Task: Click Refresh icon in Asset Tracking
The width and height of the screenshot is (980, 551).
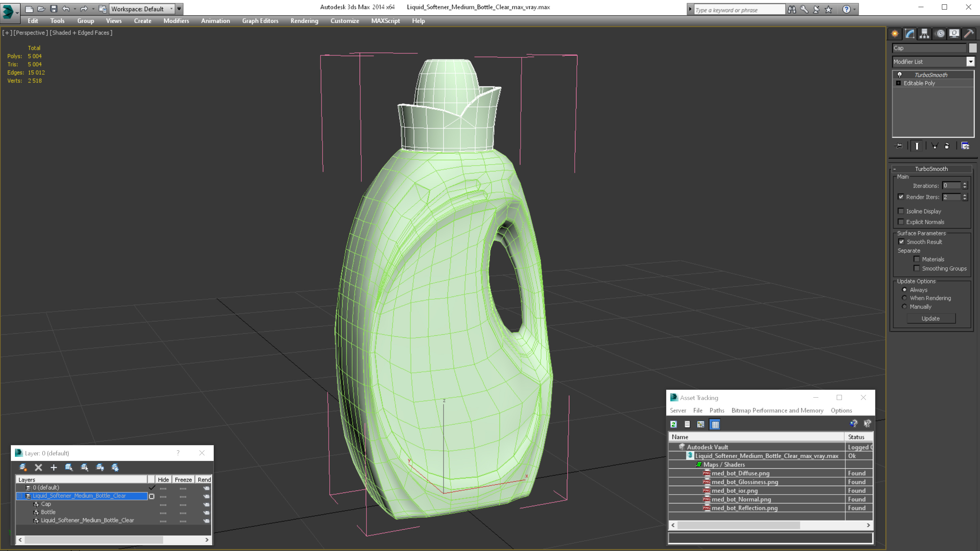Action: [674, 424]
